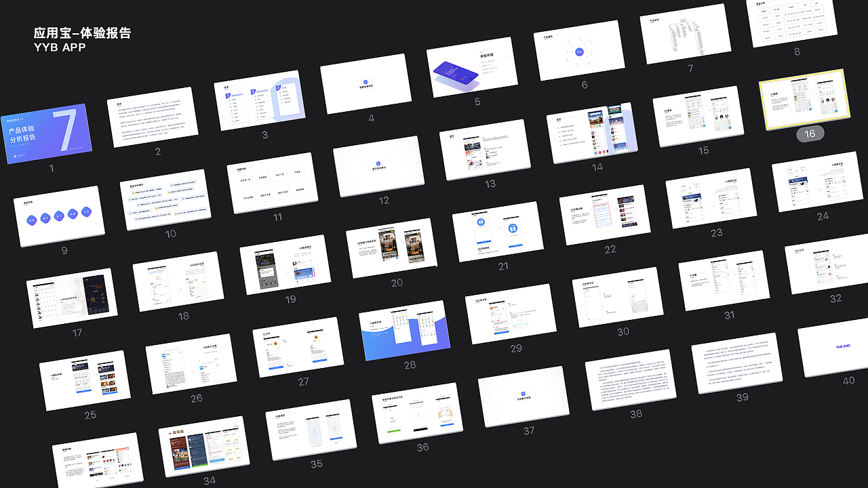Open slide 5 with the purple phone

pyautogui.click(x=473, y=67)
